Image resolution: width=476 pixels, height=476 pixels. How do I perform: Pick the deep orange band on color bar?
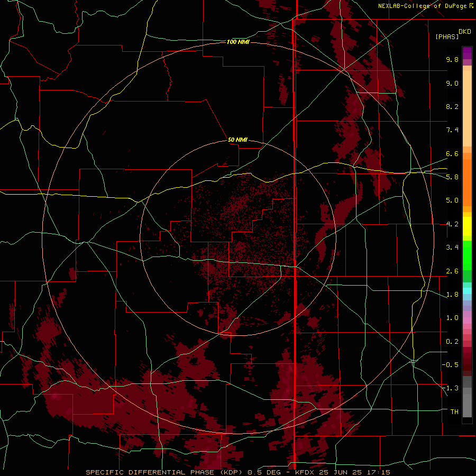tap(467, 183)
